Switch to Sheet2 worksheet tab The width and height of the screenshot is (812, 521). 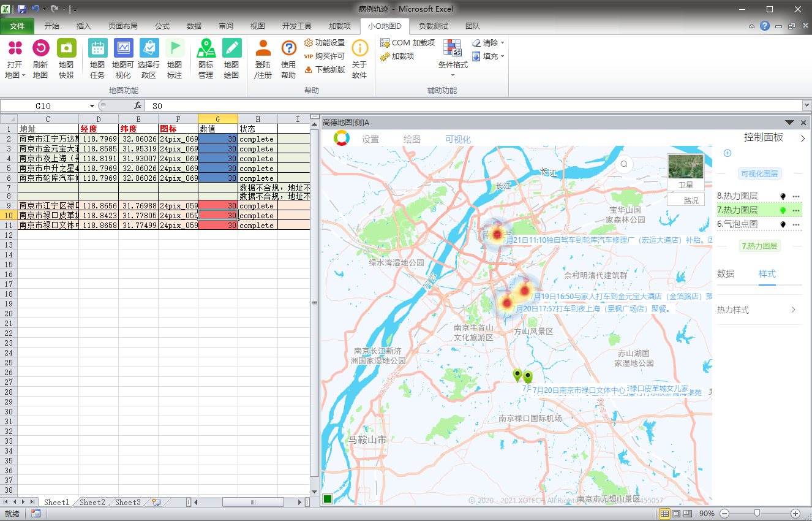(x=92, y=502)
